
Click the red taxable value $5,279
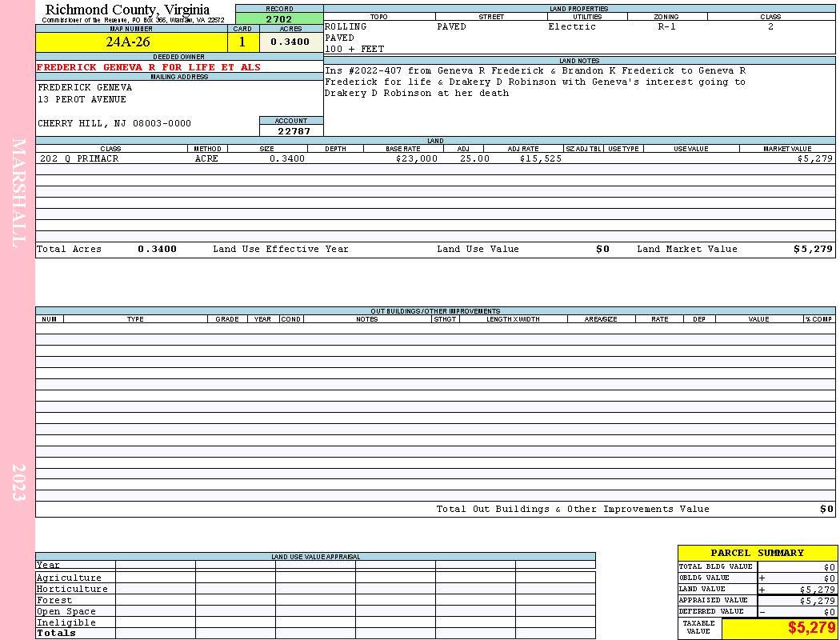[811, 628]
